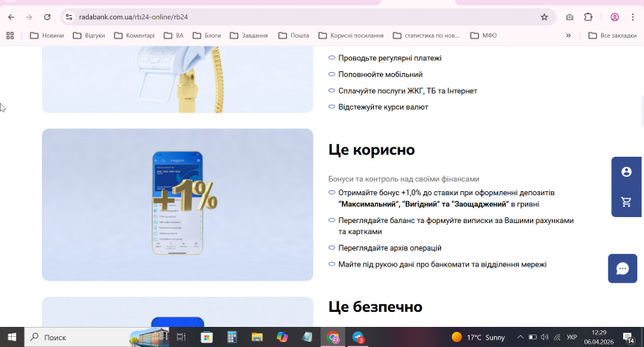
Task: Open the Copilot taskbar icon
Action: point(282,337)
